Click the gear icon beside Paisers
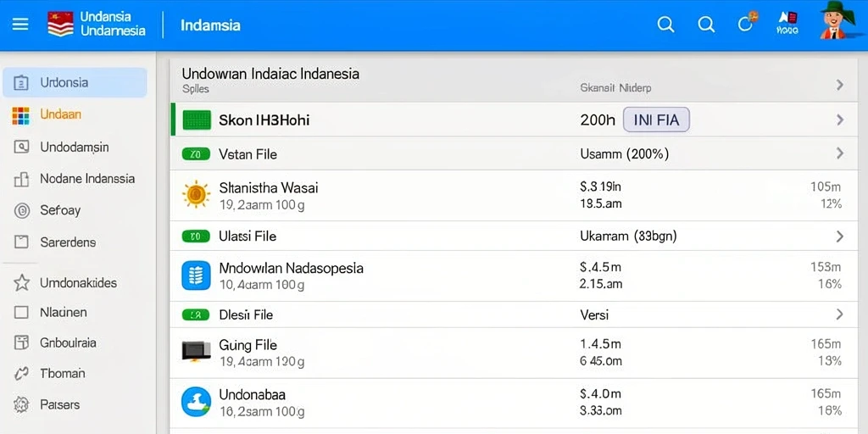The image size is (868, 434). (x=21, y=404)
